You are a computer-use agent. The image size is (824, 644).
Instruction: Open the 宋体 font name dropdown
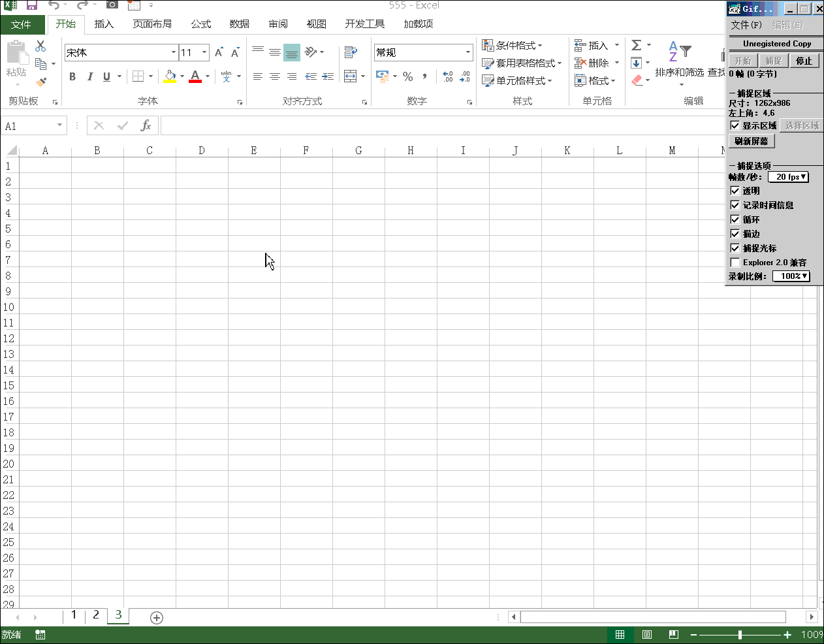point(173,52)
